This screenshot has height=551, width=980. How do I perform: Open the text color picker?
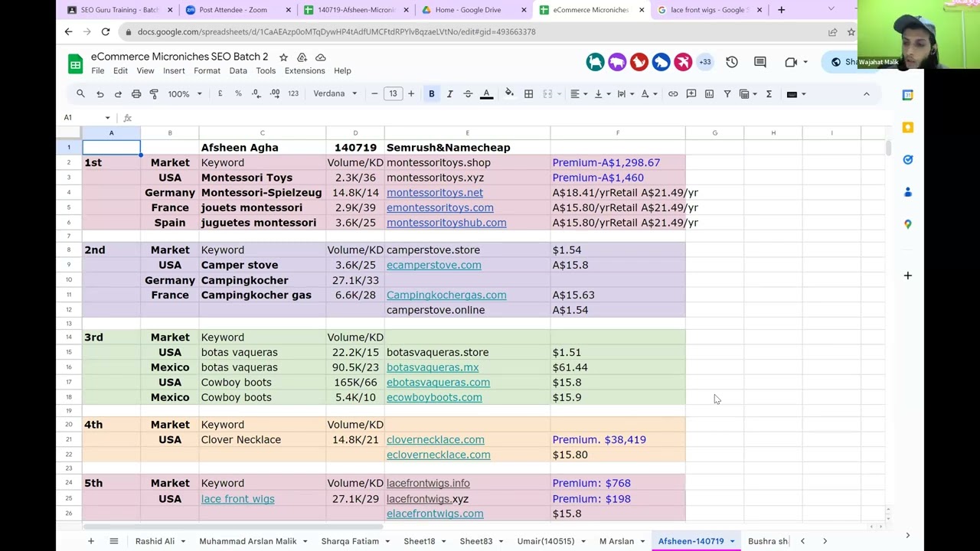[486, 94]
